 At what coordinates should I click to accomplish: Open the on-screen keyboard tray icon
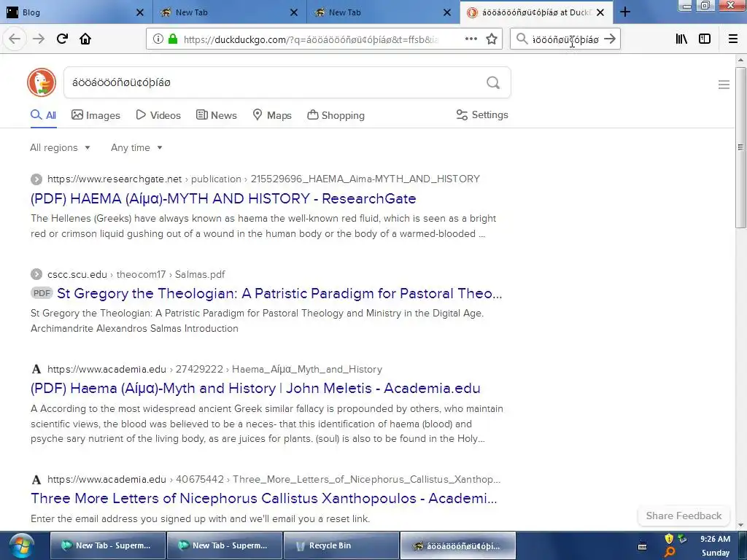[x=642, y=546]
